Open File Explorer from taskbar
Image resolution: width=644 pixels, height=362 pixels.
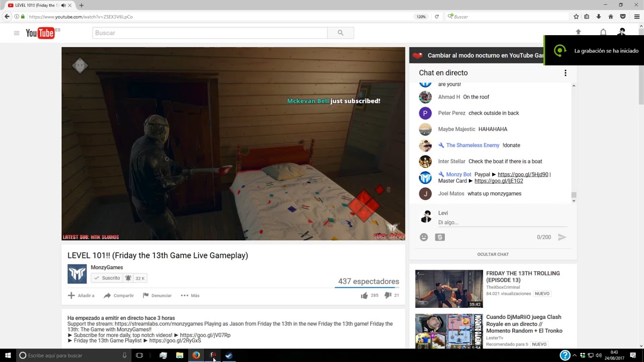[x=180, y=355]
